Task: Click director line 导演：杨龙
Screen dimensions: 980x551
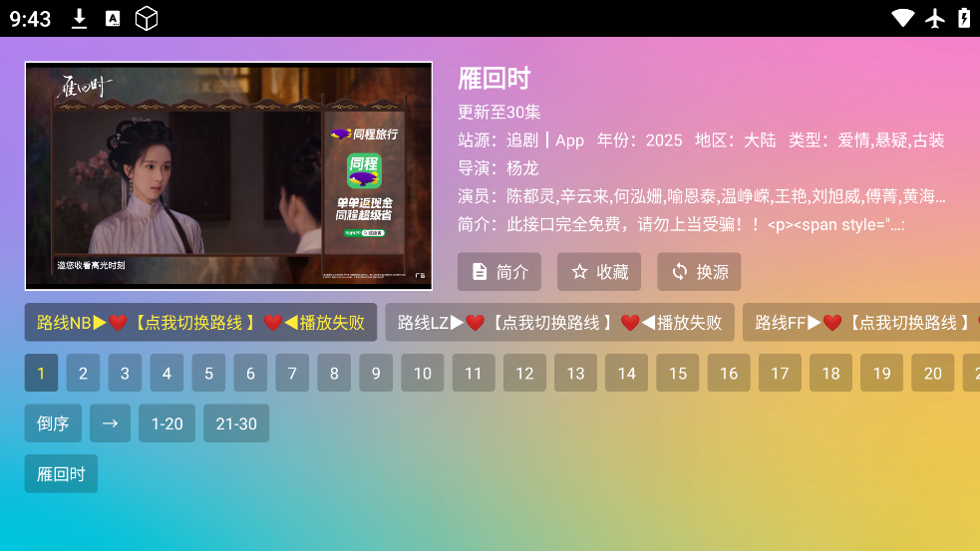Action: (498, 168)
